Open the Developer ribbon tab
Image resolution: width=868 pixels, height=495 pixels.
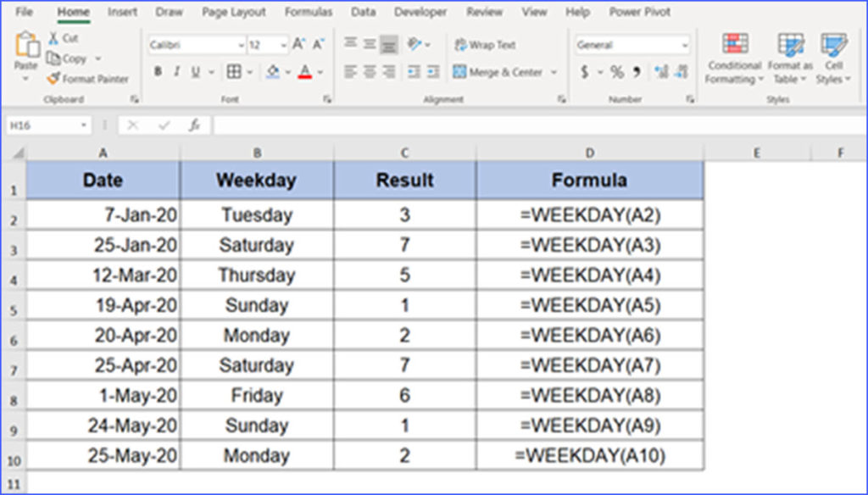[x=420, y=12]
